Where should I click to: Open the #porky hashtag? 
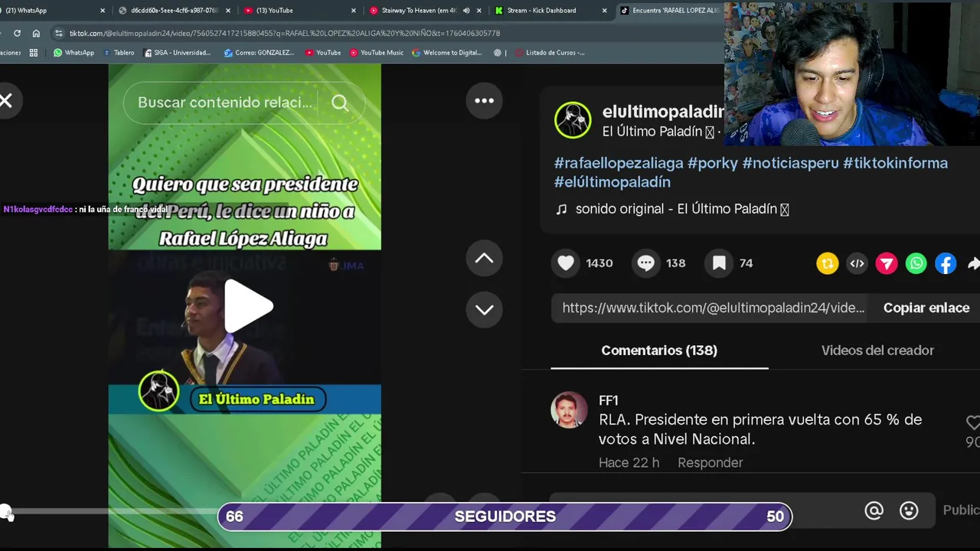713,163
